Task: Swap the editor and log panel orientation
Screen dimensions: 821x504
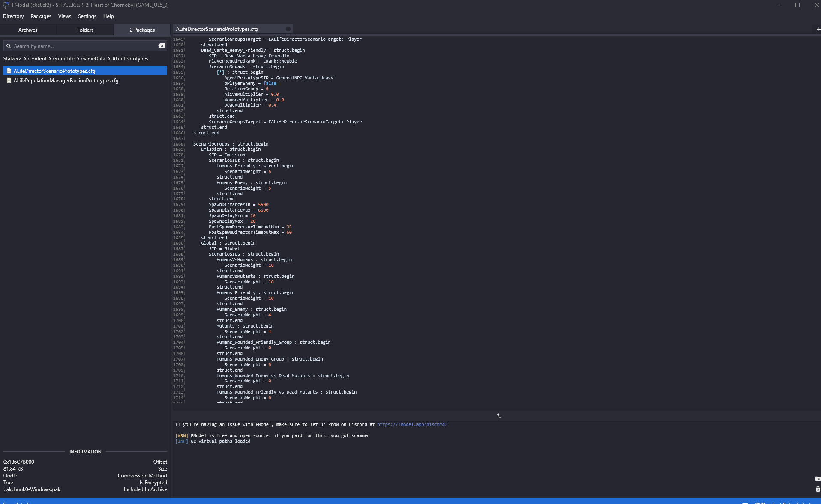Action: 499,416
